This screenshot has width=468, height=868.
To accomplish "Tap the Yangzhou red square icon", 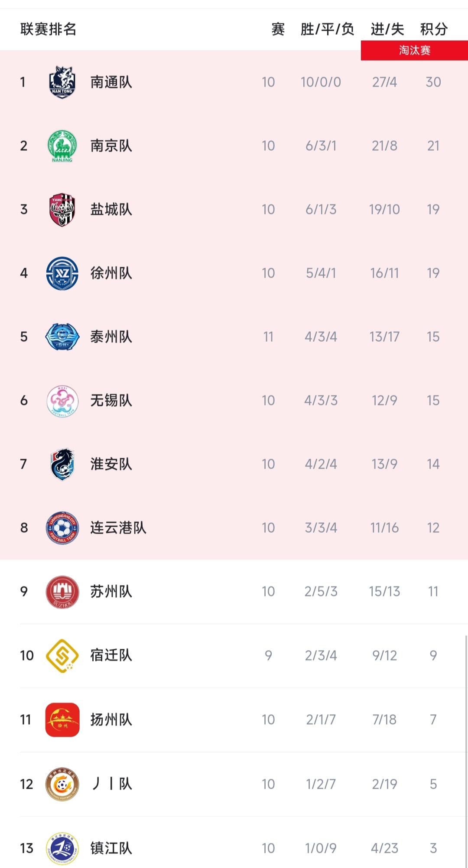I will 62,719.
